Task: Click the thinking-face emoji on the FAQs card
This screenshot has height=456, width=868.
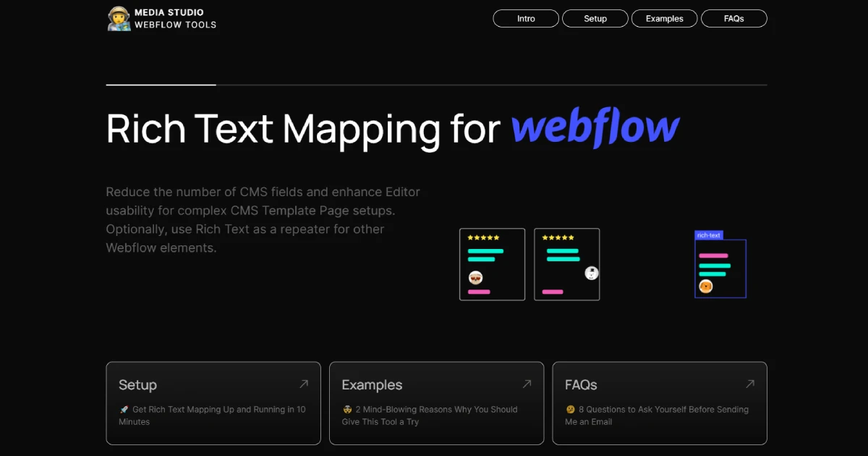Action: point(569,409)
